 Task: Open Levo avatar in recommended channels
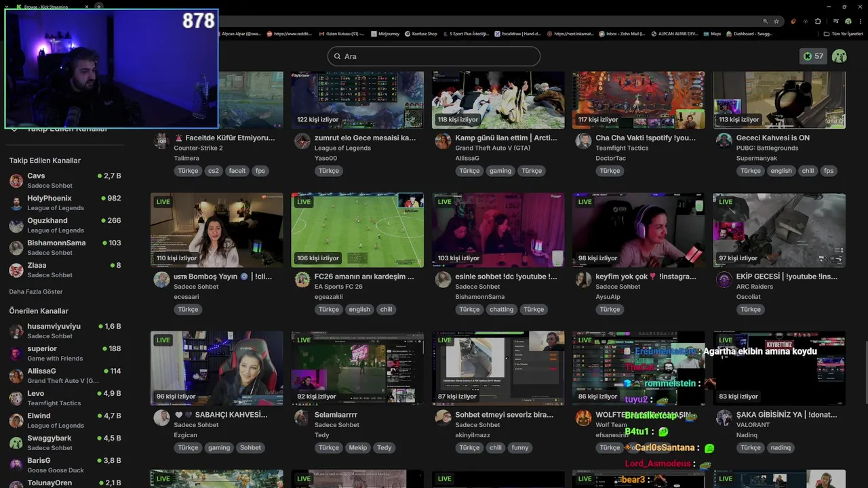click(16, 399)
